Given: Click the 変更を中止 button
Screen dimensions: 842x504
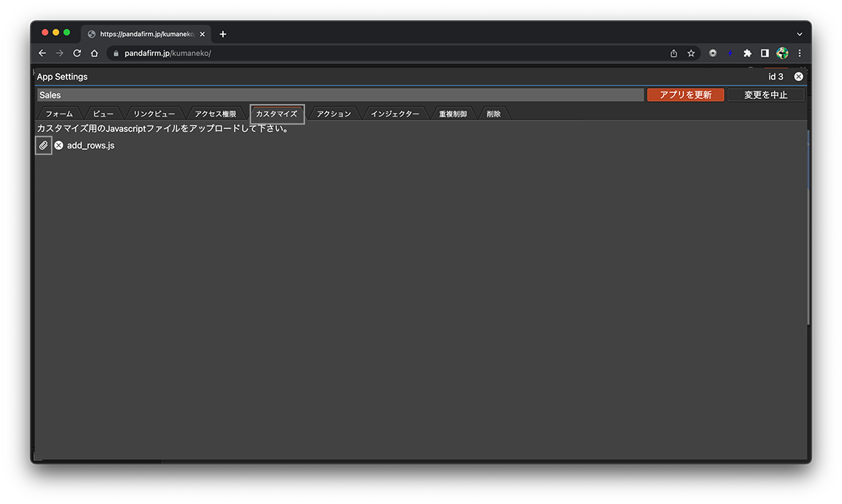Looking at the screenshot, I should click(765, 95).
